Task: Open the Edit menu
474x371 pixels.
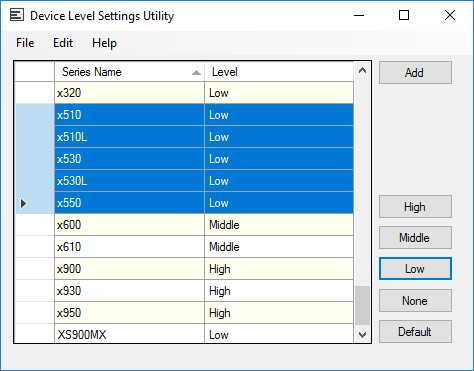Action: point(63,43)
